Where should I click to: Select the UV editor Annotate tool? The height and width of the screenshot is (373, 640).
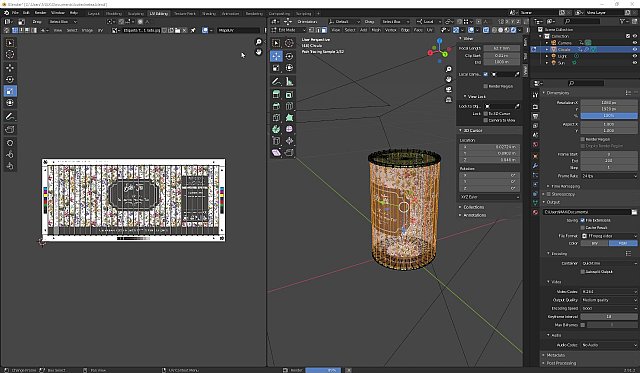pyautogui.click(x=10, y=117)
